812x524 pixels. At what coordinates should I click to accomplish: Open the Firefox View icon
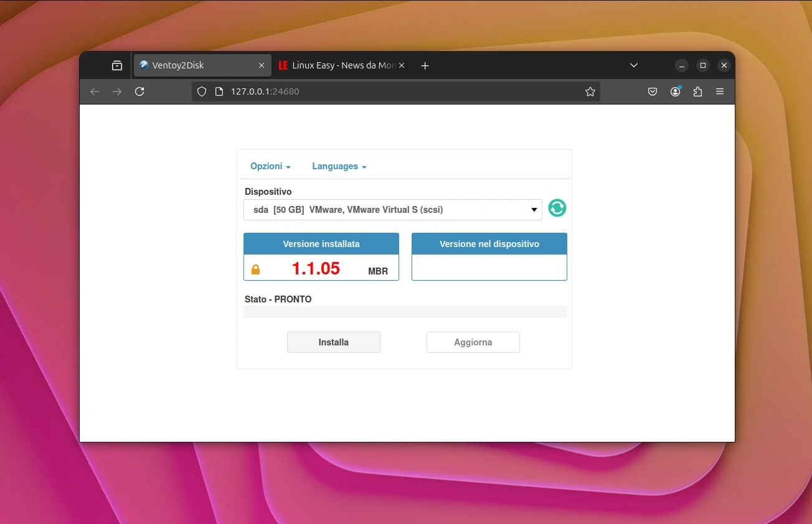tap(117, 65)
